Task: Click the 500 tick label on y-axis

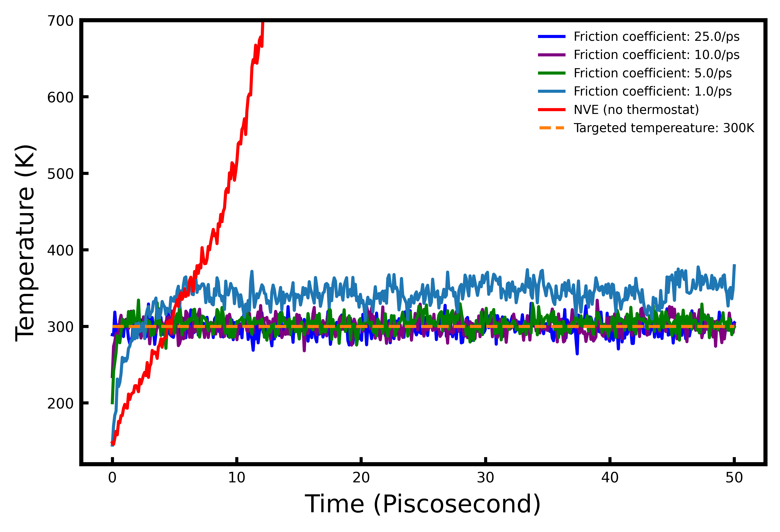Action: pos(60,174)
